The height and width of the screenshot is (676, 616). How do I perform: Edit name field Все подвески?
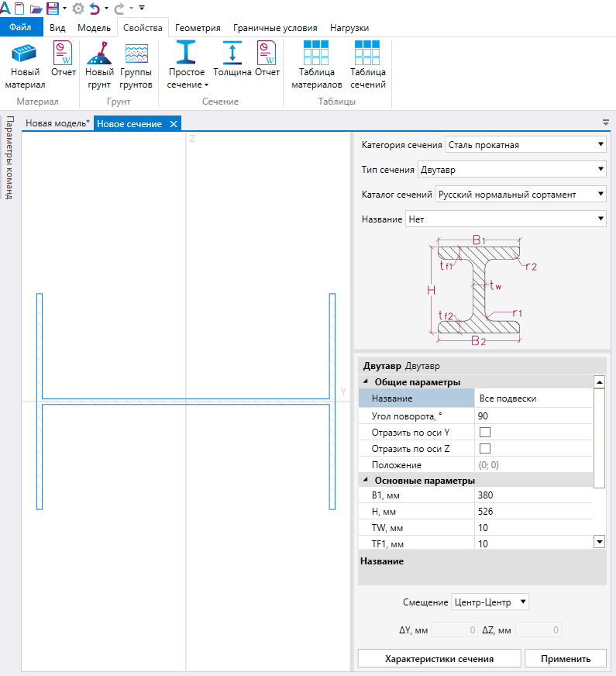pos(534,398)
